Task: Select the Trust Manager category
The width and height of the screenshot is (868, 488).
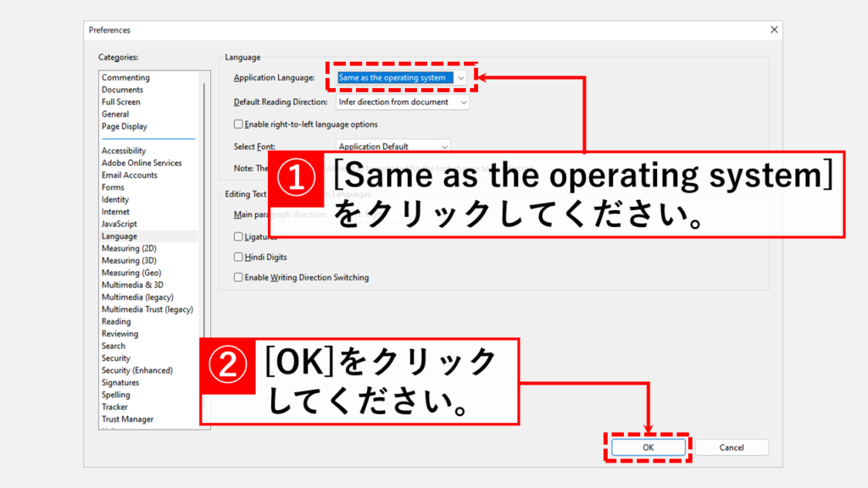Action: pos(127,419)
